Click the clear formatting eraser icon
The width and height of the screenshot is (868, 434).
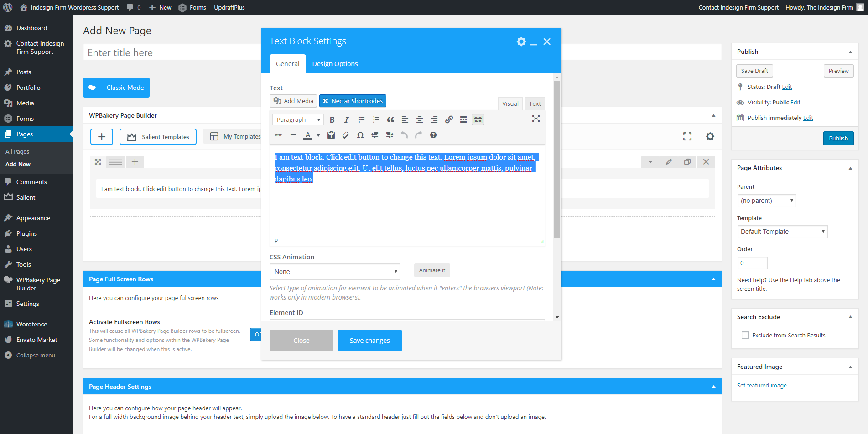point(346,135)
